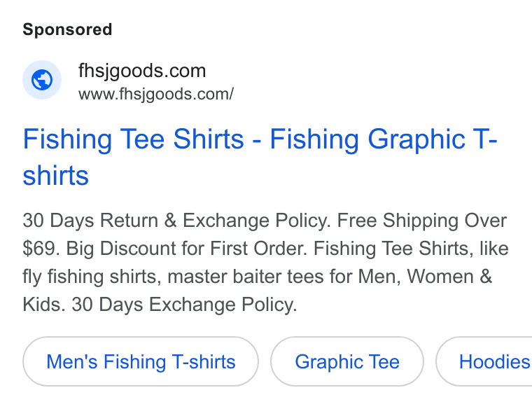The width and height of the screenshot is (532, 409).
Task: Open the Fishing Tee Shirts ad headline
Action: [260, 157]
